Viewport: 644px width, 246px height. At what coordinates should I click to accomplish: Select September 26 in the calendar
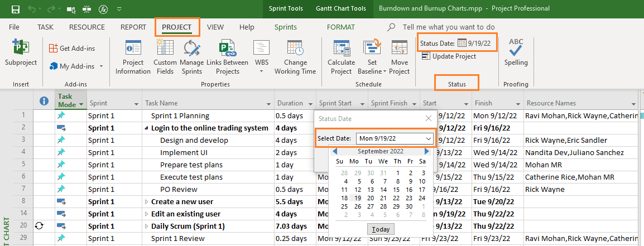click(358, 206)
